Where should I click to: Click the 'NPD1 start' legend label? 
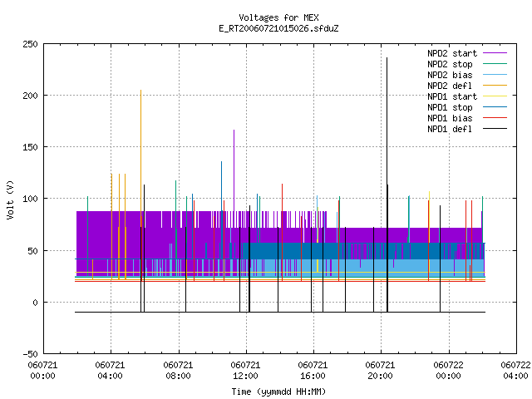452,96
